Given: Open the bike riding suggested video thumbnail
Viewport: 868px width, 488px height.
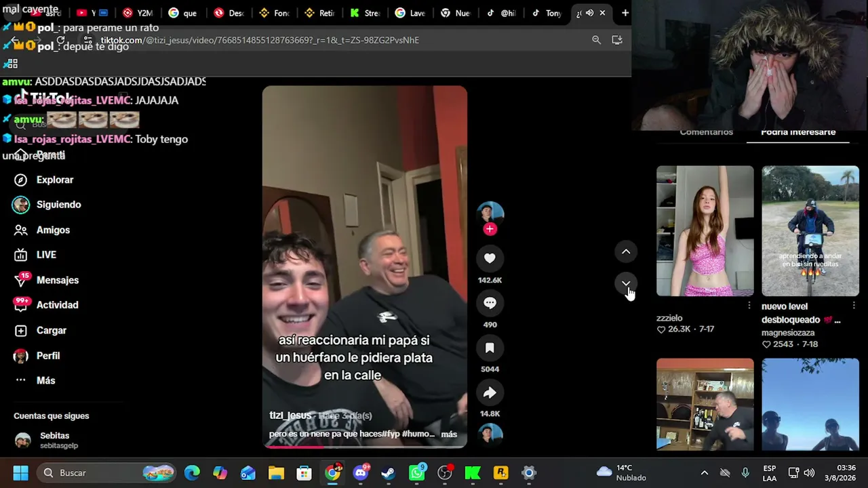Looking at the screenshot, I should point(810,231).
